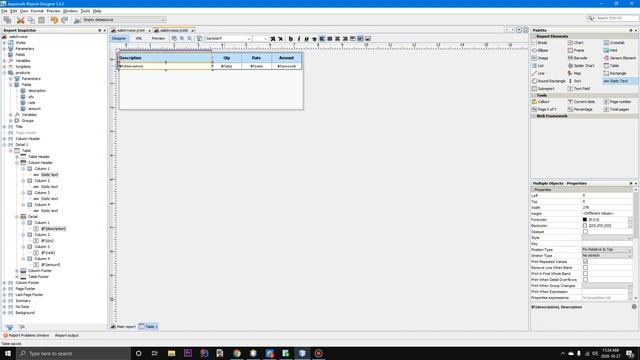Open the Stretch Type dropdown
Viewport: 640px width, 360px height.
click(x=607, y=256)
